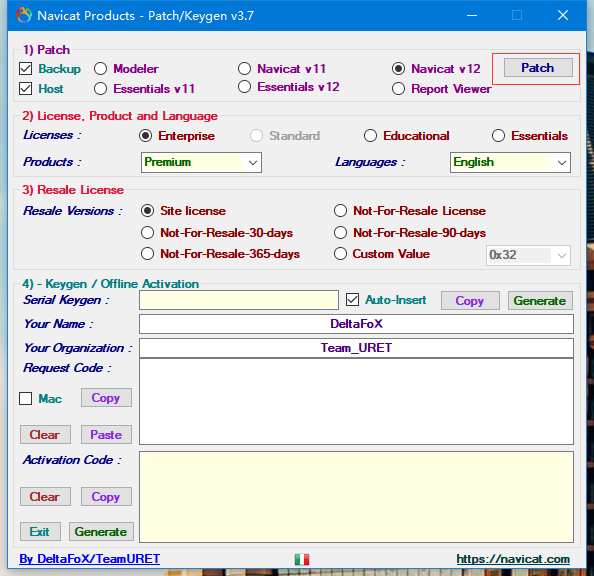Toggle the Auto-Insert checkbox

pos(352,300)
